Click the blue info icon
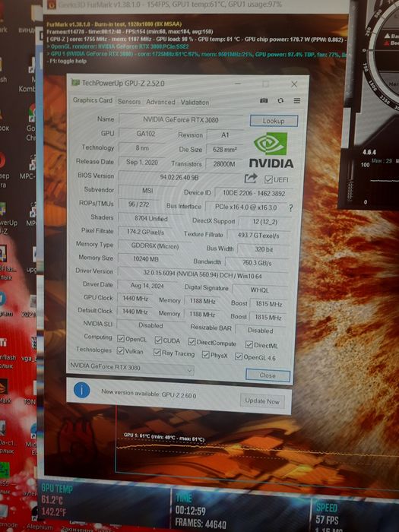 [x=82, y=390]
